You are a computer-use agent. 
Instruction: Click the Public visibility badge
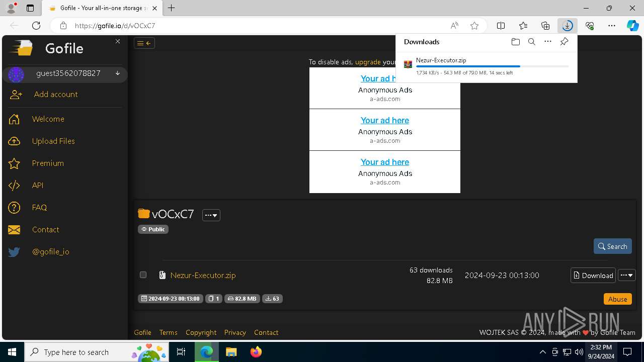[153, 229]
